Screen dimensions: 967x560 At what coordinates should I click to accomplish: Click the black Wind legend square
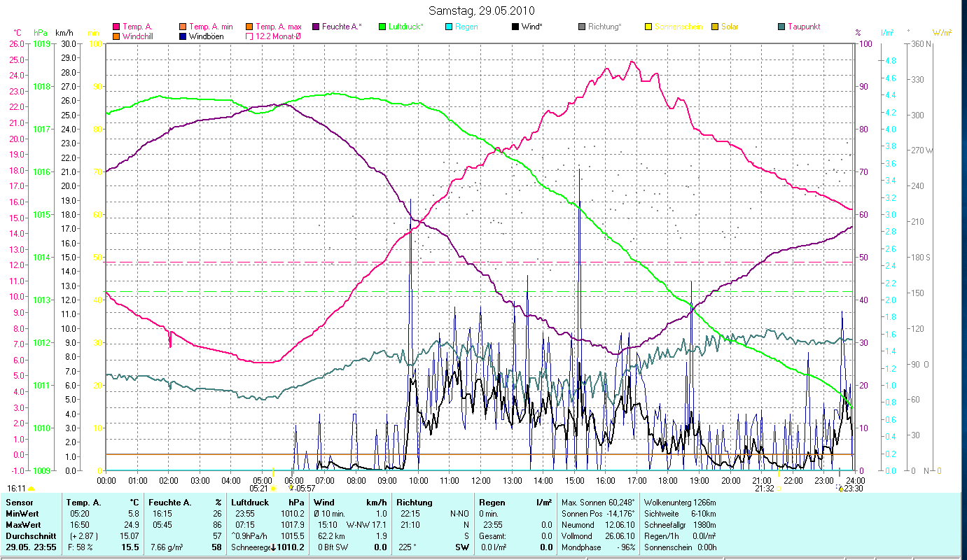point(515,27)
